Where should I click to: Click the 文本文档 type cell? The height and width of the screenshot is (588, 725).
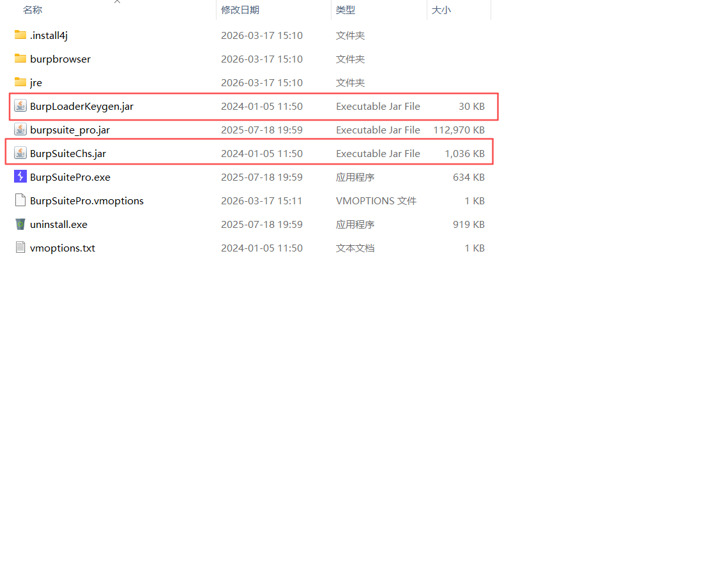355,248
